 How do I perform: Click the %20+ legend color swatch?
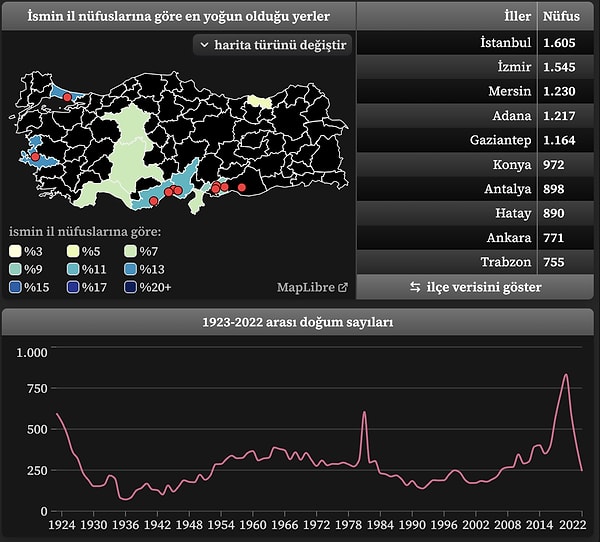130,287
